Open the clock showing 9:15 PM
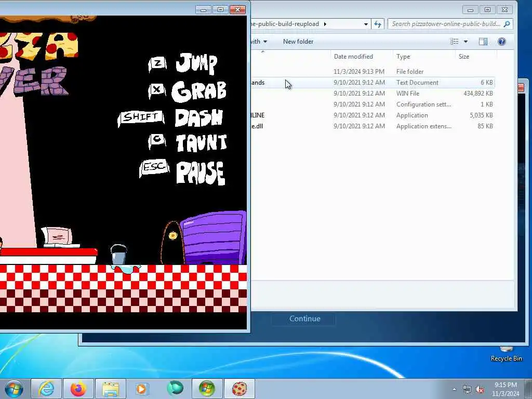The image size is (532, 399). pos(506,389)
